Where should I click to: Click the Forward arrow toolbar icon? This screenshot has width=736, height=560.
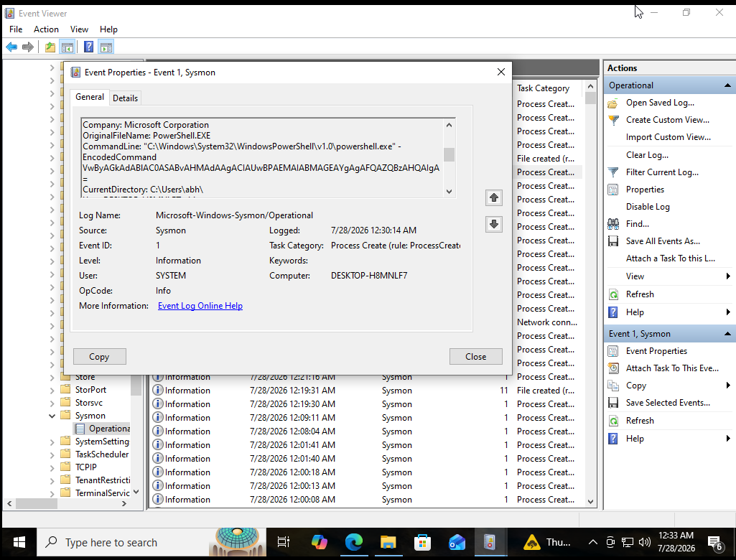(28, 47)
